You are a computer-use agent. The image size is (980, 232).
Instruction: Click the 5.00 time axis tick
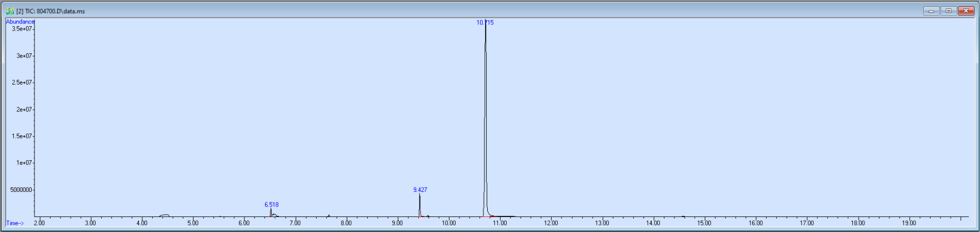pyautogui.click(x=193, y=223)
